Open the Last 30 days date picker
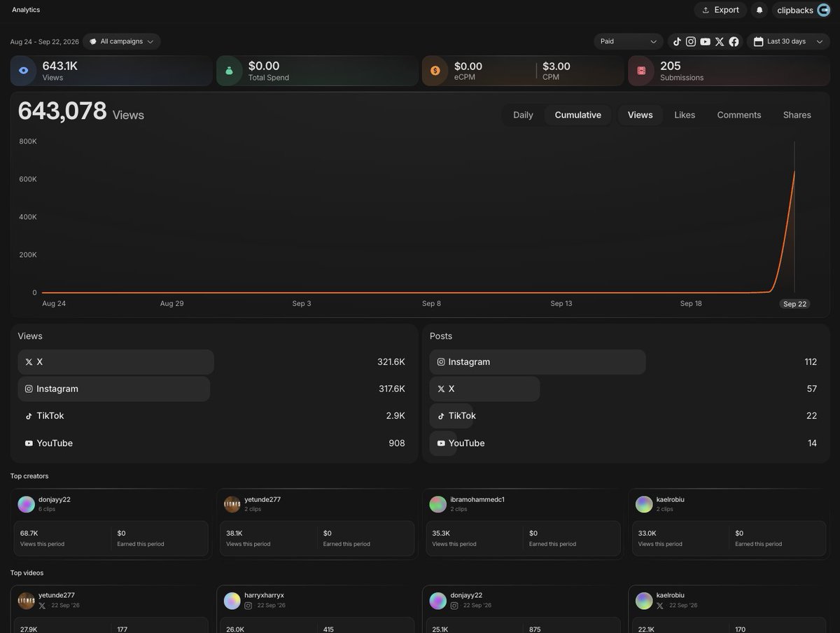The height and width of the screenshot is (633, 840). click(788, 41)
